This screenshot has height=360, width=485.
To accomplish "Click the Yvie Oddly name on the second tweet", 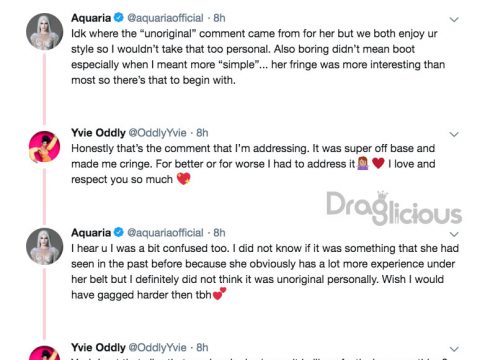I will click(98, 133).
